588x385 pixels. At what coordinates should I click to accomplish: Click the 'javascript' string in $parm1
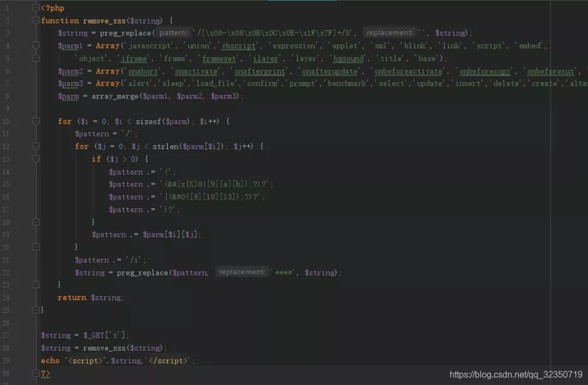(149, 46)
